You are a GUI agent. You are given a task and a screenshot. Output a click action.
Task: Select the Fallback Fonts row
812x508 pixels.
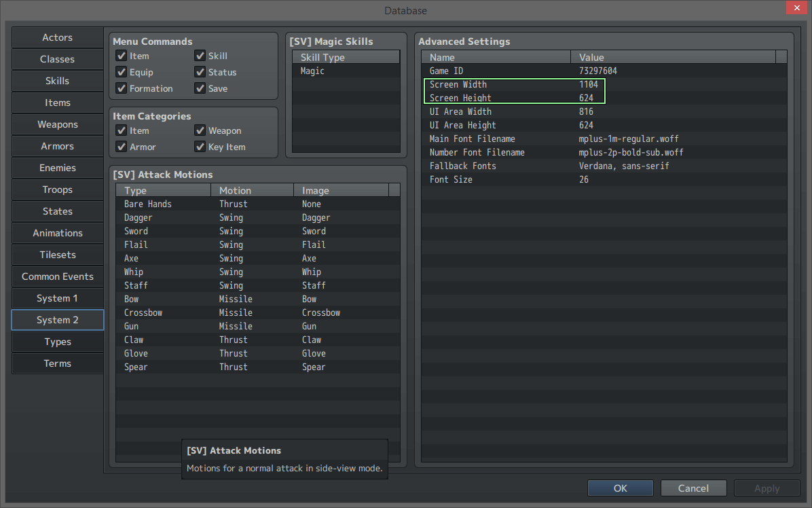[604, 166]
